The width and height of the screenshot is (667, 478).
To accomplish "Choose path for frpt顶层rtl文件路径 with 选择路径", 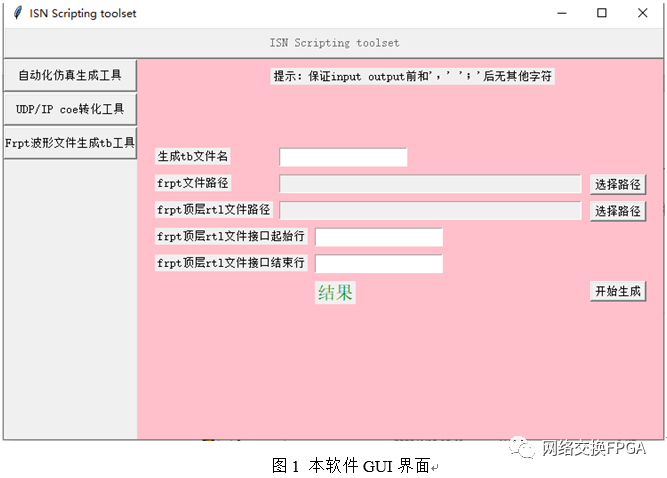I will tap(618, 211).
